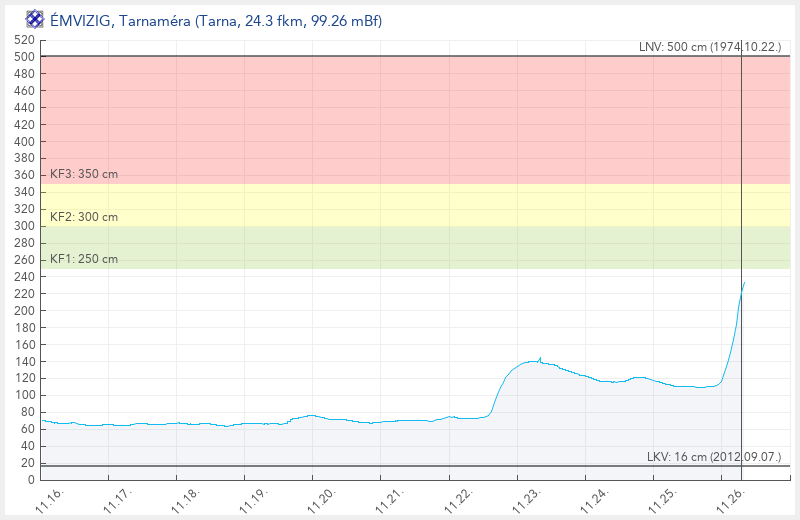Image resolution: width=800 pixels, height=520 pixels.
Task: Click the LNV: 500 cm record label
Action: [x=709, y=47]
